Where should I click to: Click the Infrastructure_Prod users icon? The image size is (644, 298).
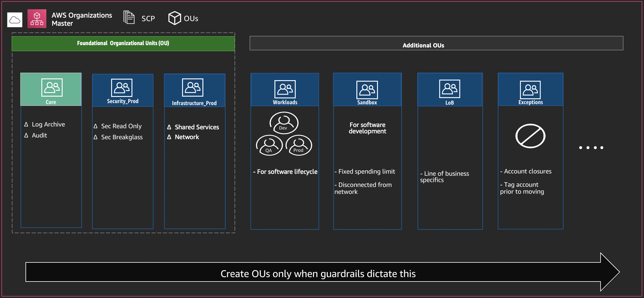193,87
